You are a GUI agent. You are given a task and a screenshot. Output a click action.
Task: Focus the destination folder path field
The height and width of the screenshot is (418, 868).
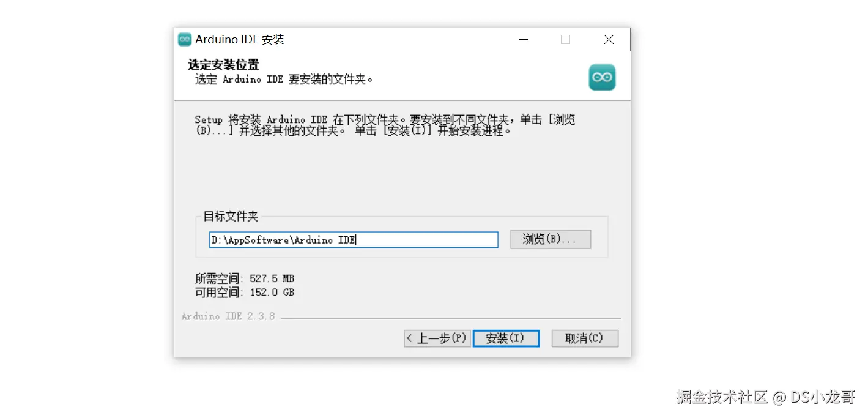point(354,240)
